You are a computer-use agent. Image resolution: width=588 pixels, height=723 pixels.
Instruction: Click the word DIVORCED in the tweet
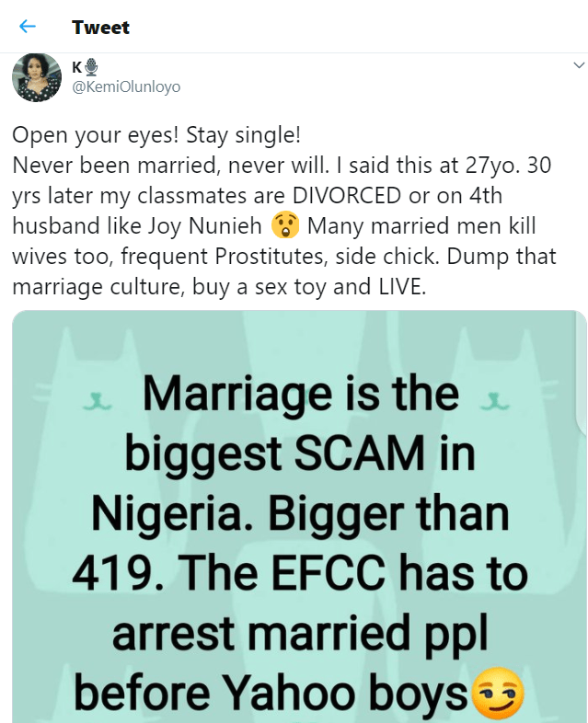click(x=346, y=196)
